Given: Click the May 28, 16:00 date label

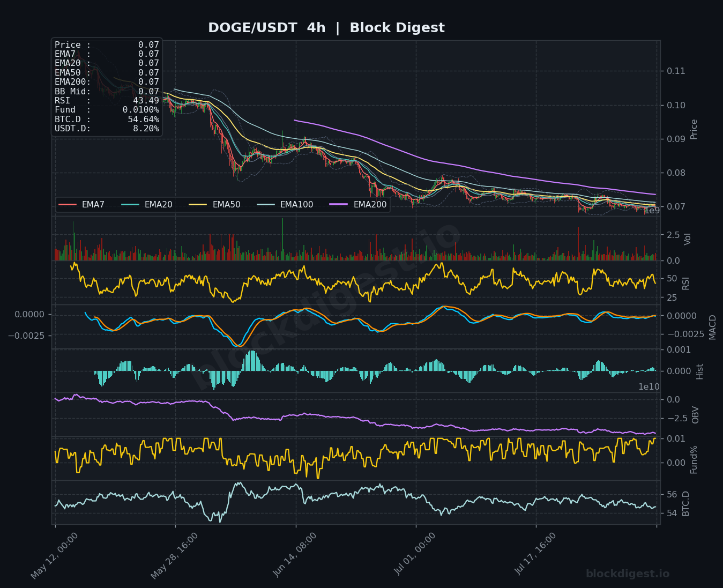Looking at the screenshot, I should [x=174, y=555].
